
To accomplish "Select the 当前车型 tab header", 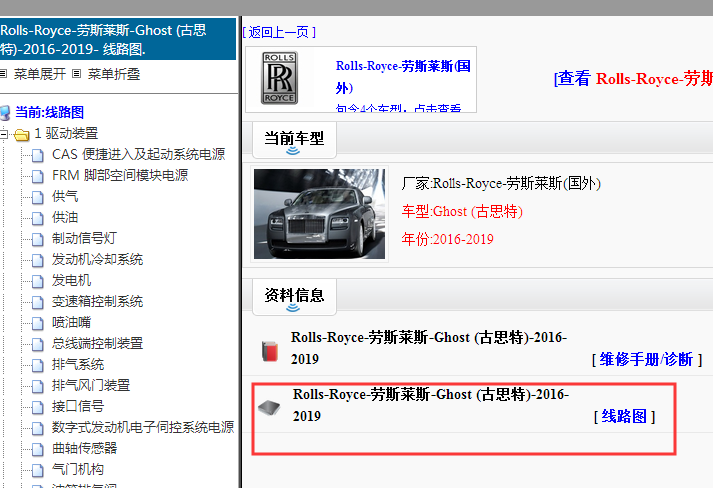I will click(x=294, y=140).
